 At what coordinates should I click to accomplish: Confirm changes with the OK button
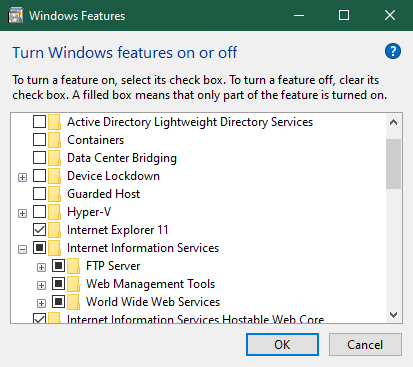coord(282,344)
